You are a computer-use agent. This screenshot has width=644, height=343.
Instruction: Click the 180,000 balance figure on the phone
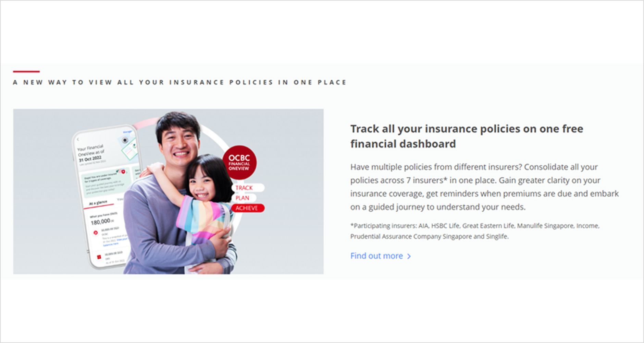[x=100, y=222]
